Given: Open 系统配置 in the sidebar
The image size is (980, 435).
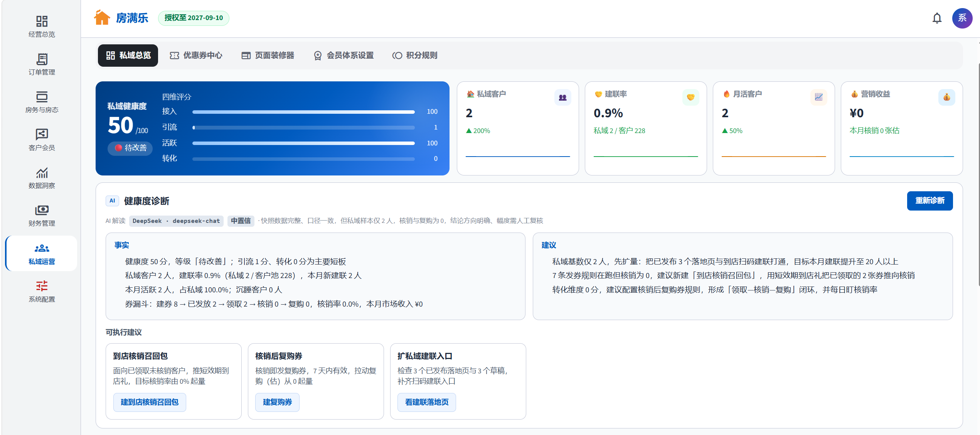Looking at the screenshot, I should 42,291.
